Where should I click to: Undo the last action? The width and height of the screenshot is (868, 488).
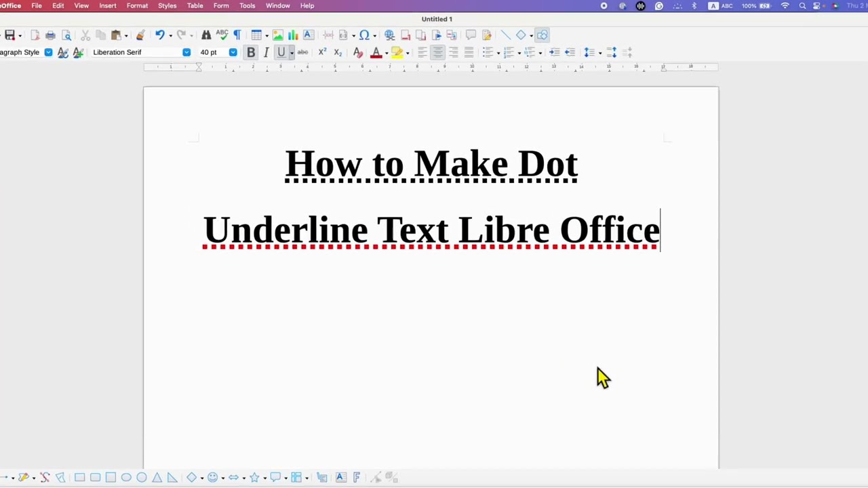[x=159, y=35]
